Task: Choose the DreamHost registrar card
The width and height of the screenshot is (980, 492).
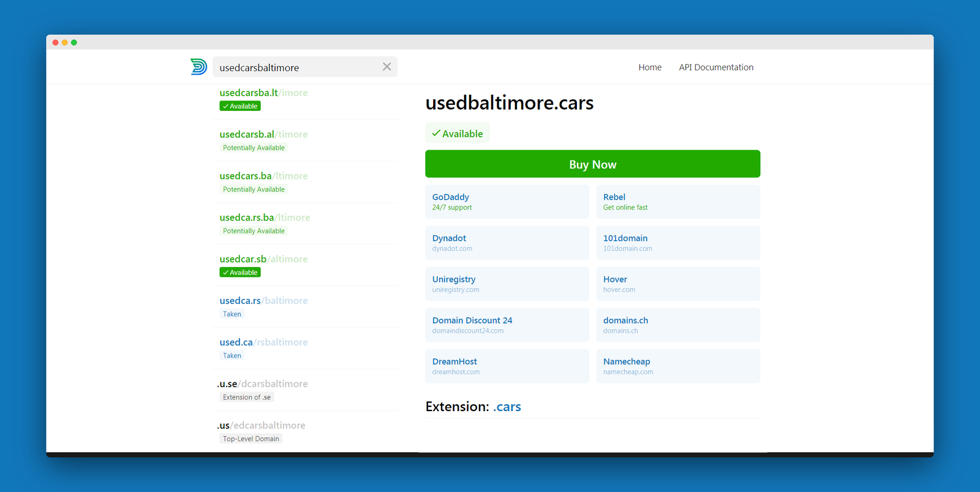Action: point(507,366)
